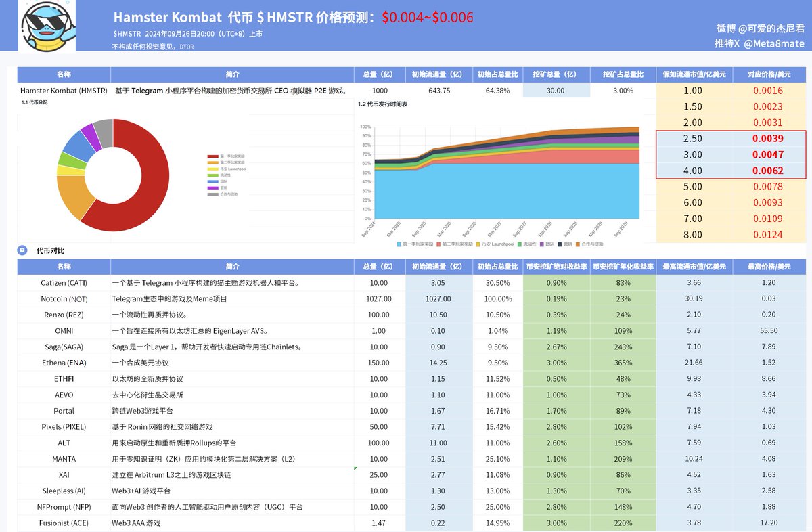This screenshot has width=812, height=532.
Task: Click the round icon beside 代币对比
Action: (21, 250)
